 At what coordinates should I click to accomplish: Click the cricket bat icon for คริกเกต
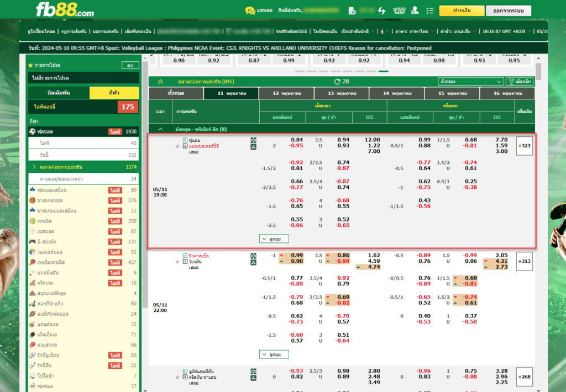(33, 283)
